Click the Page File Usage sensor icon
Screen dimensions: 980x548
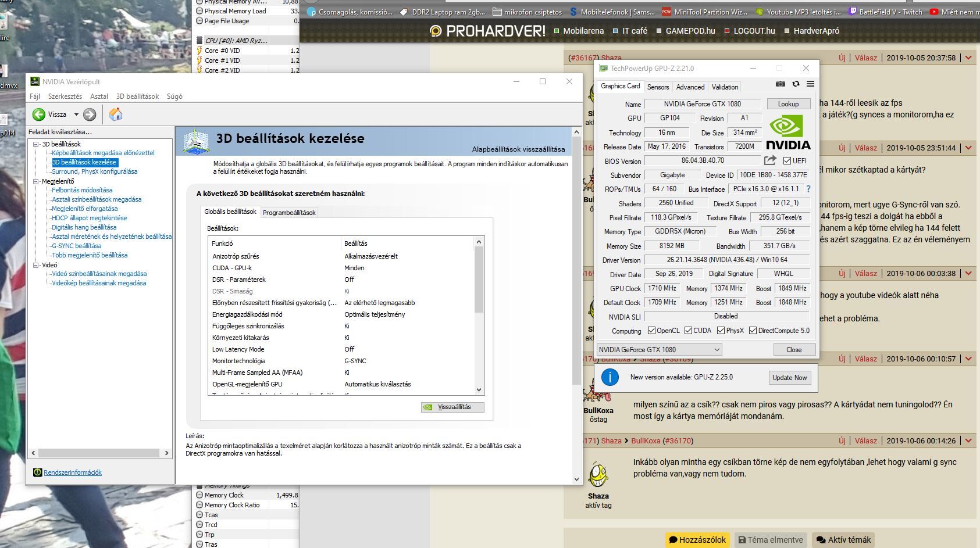coord(199,20)
